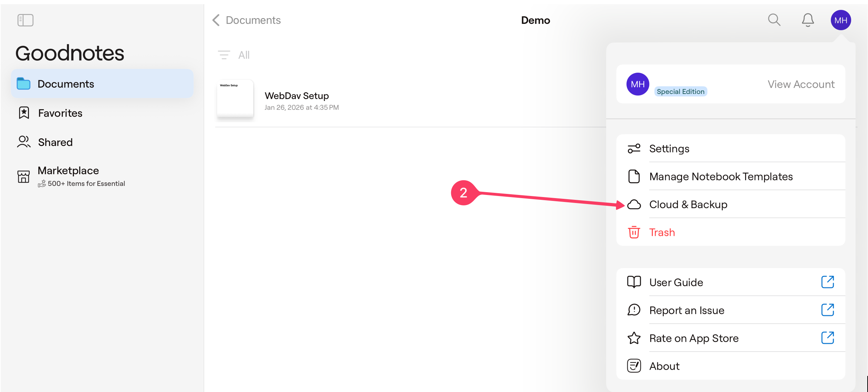Select Documents in the sidebar
The height and width of the screenshot is (392, 868).
[x=102, y=84]
